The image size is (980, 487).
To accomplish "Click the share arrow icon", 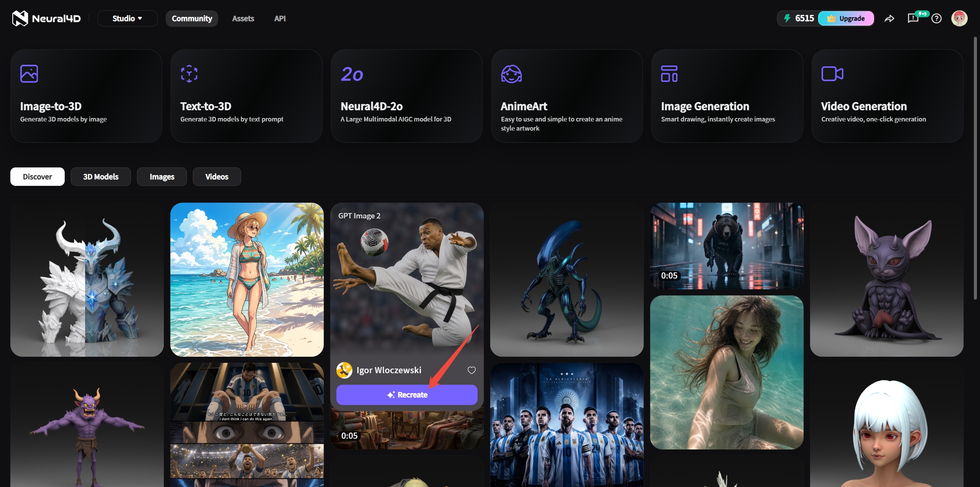I will 889,18.
